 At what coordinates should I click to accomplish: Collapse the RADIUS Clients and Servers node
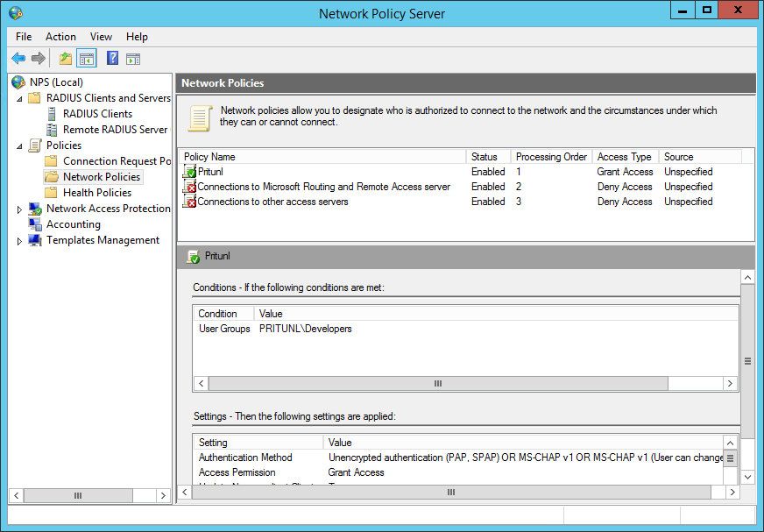(x=20, y=98)
